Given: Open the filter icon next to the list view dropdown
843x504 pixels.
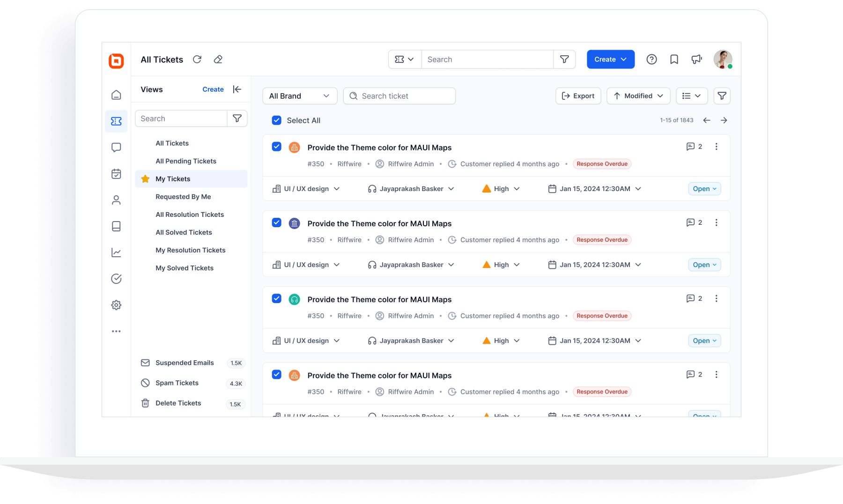Looking at the screenshot, I should coord(722,96).
